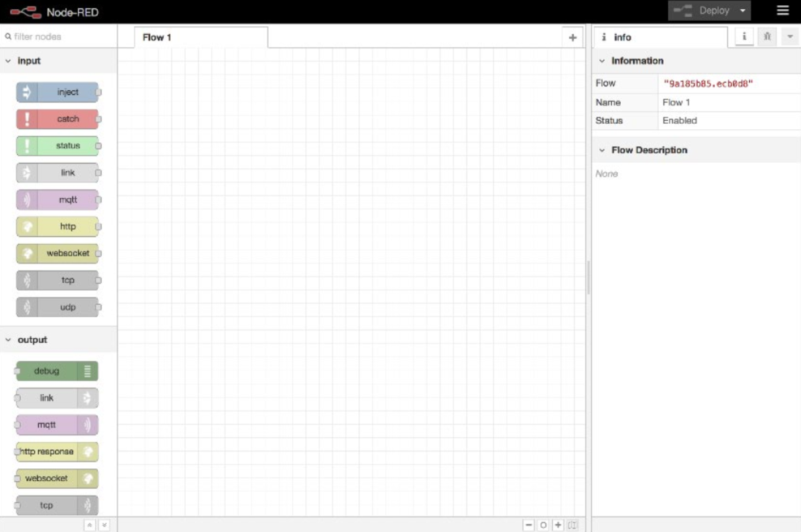This screenshot has height=532, width=801.
Task: Click the Status value "Enabled"
Action: click(679, 121)
